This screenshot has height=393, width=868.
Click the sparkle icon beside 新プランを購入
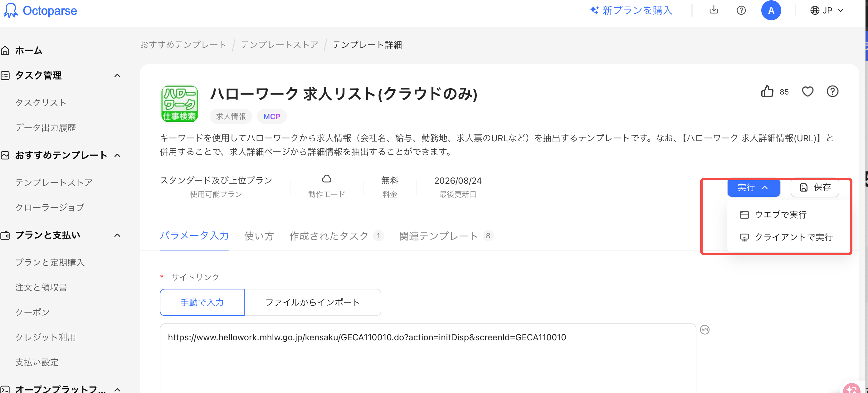click(x=594, y=10)
